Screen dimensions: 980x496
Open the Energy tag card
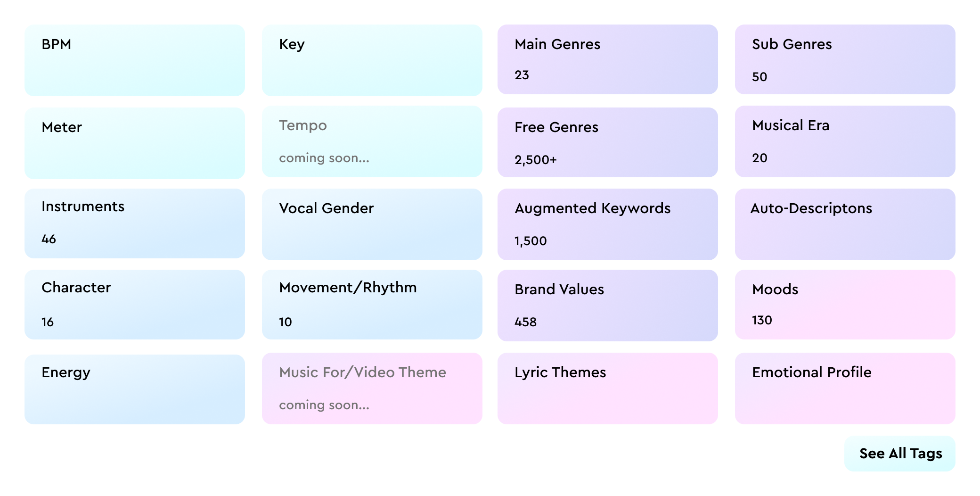tap(135, 389)
